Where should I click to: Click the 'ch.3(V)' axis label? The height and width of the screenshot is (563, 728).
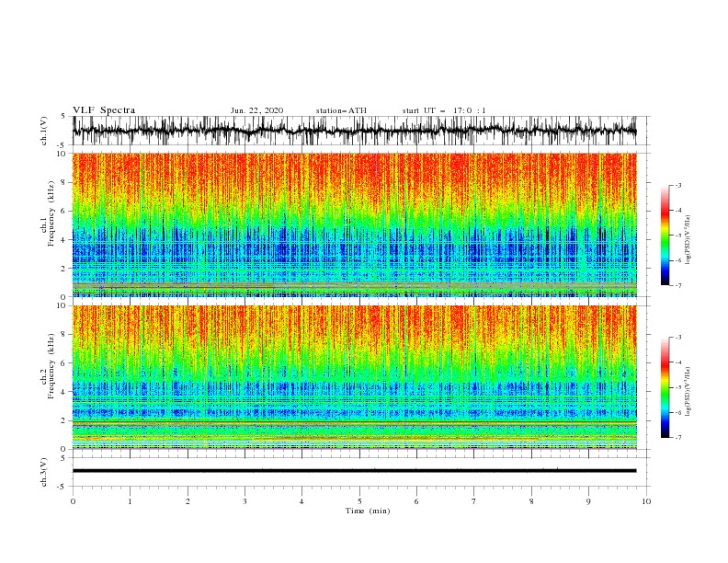tap(44, 472)
